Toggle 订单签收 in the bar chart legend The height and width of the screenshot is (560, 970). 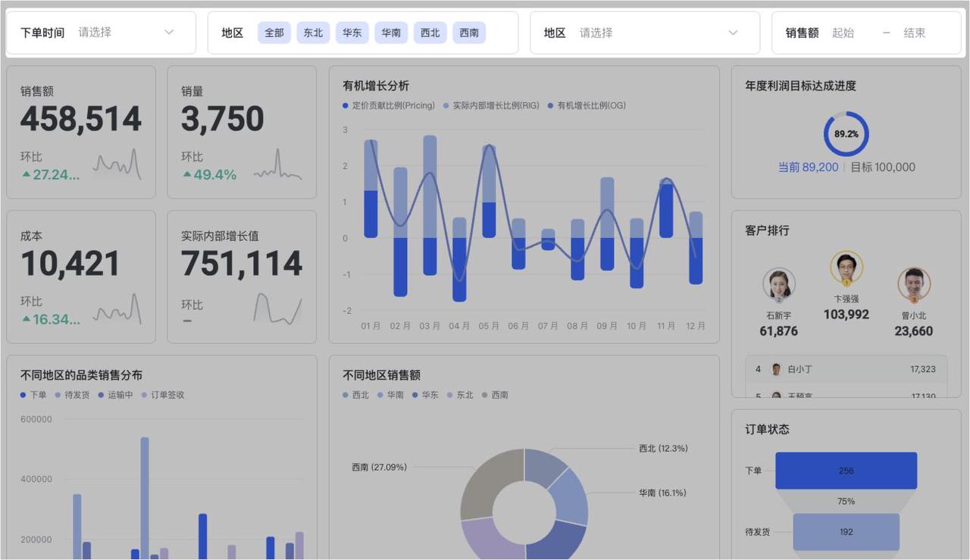163,395
